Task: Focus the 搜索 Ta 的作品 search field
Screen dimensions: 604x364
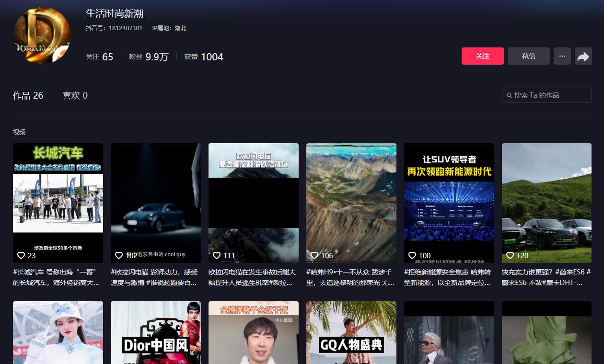Action: [547, 95]
